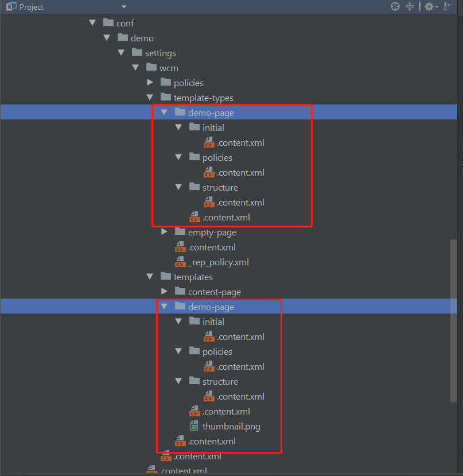Expand the empty-page folder
The height and width of the screenshot is (476, 463).
164,232
